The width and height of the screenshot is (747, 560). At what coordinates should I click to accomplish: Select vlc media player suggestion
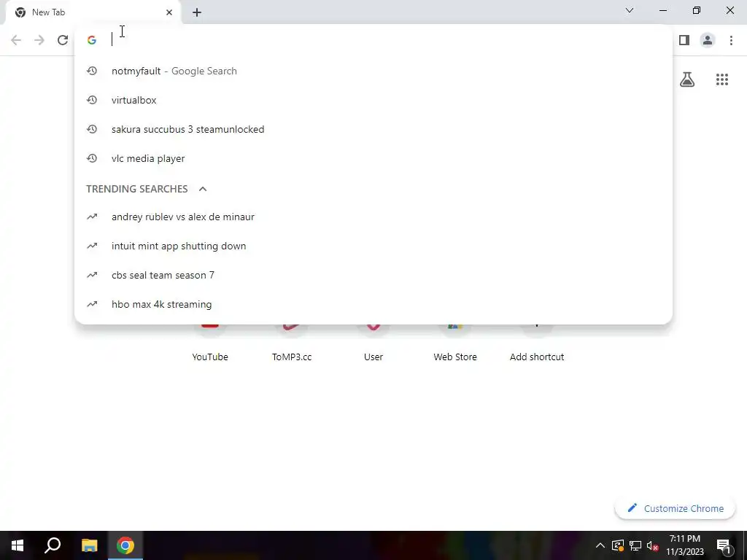coord(373,158)
